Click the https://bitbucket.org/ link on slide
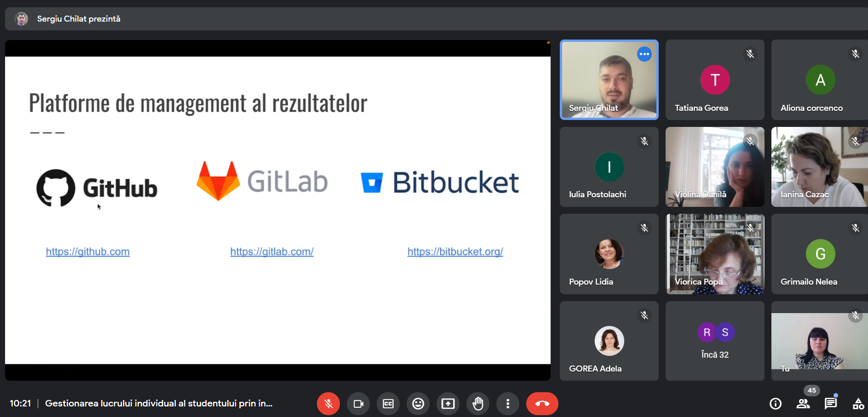Screen dimensions: 868x417 455,251
